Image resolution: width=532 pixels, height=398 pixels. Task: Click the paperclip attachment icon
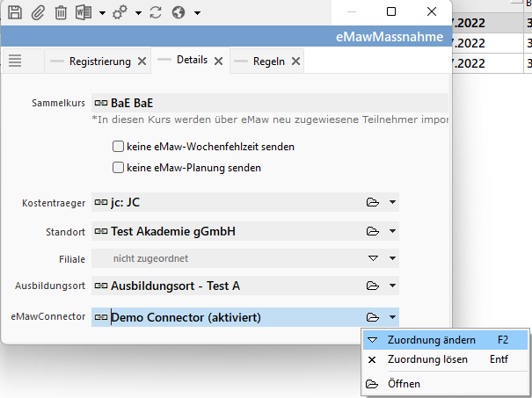click(x=38, y=12)
